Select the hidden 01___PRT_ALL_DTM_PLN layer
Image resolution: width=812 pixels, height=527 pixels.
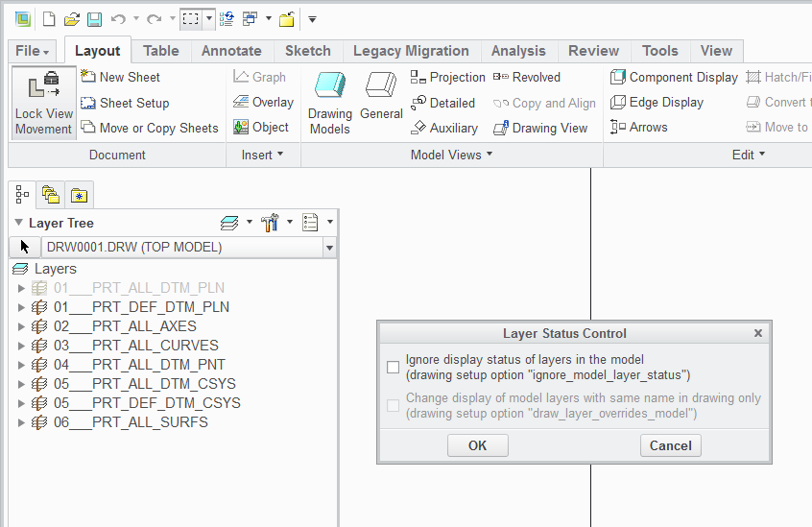[x=139, y=288]
